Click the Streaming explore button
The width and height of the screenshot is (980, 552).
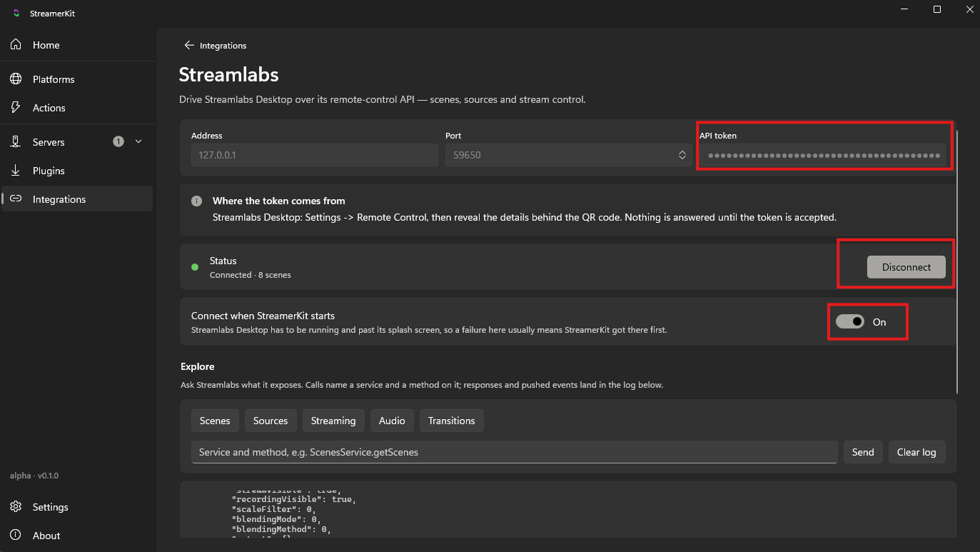click(333, 421)
